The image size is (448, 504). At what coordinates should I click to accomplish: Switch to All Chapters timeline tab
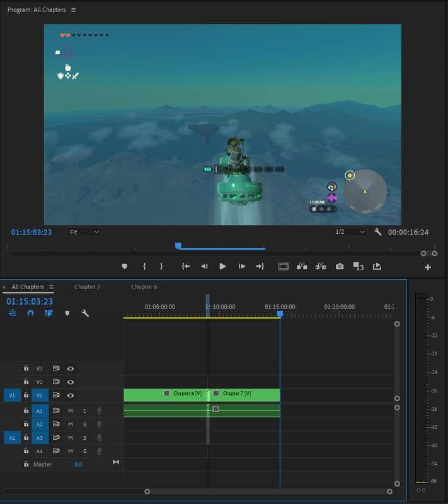click(x=28, y=287)
